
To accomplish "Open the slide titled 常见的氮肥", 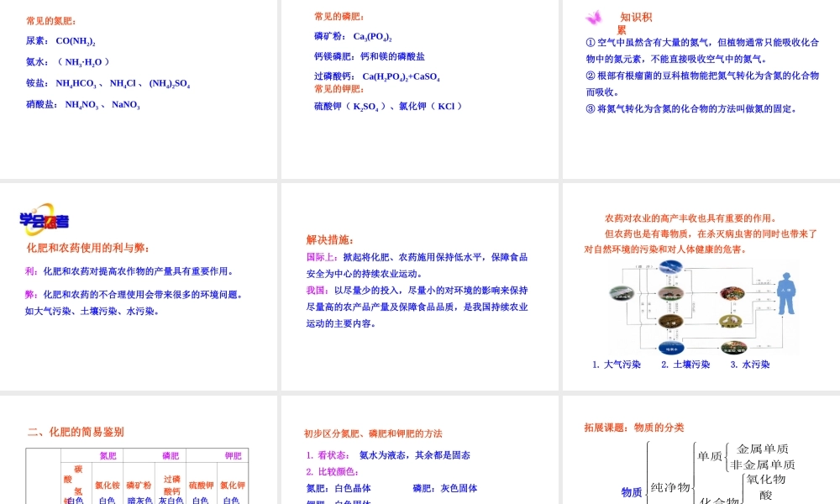I will pyautogui.click(x=139, y=89).
